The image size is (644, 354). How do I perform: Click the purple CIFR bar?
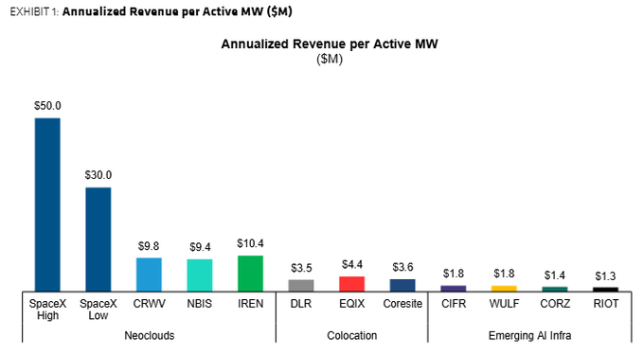454,289
